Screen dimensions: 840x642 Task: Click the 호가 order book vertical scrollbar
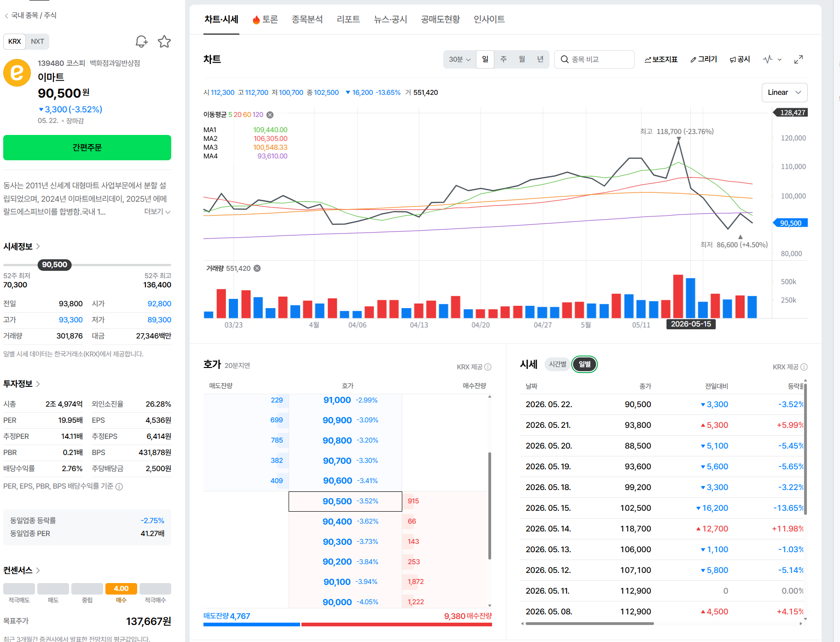[x=490, y=506]
